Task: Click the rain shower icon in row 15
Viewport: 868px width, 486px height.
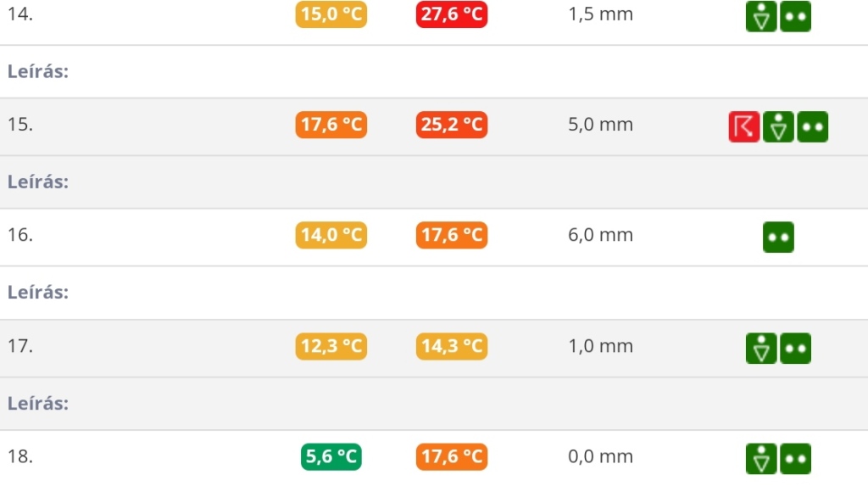Action: pyautogui.click(x=778, y=126)
